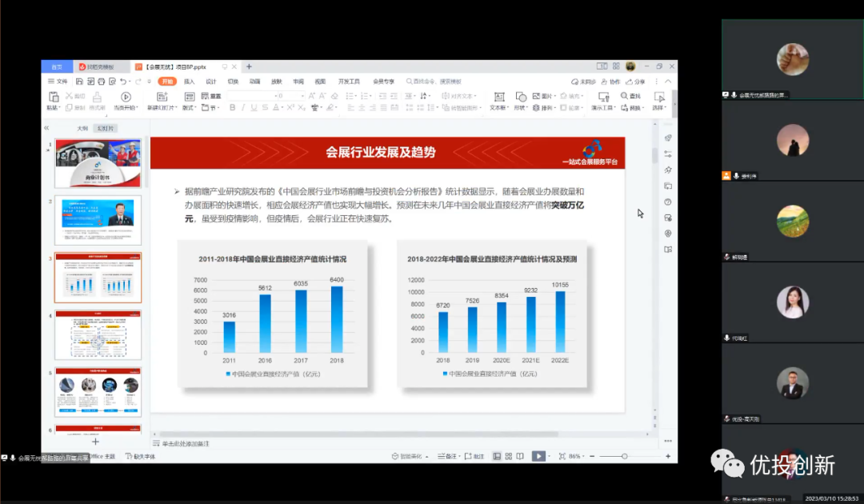Screen dimensions: 864x504
Task: Select slide 4 thumbnail in slide panel
Action: click(x=98, y=335)
